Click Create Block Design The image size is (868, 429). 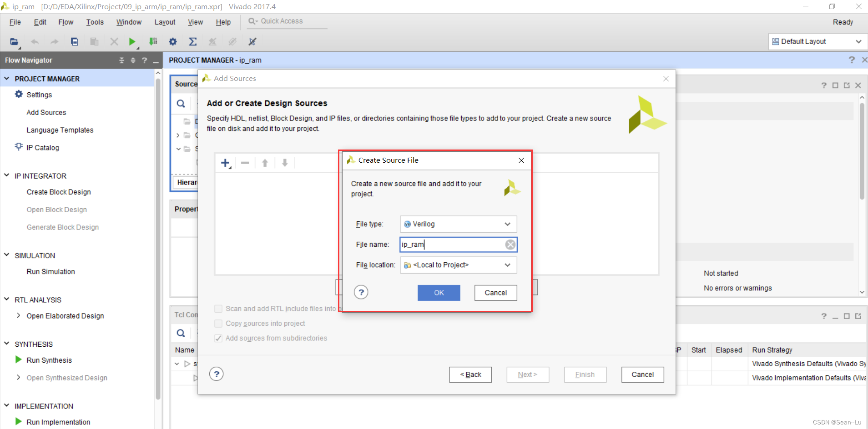click(x=59, y=192)
